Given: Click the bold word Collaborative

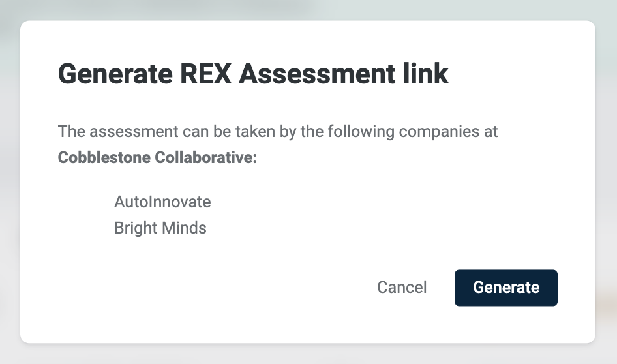Looking at the screenshot, I should [206, 157].
